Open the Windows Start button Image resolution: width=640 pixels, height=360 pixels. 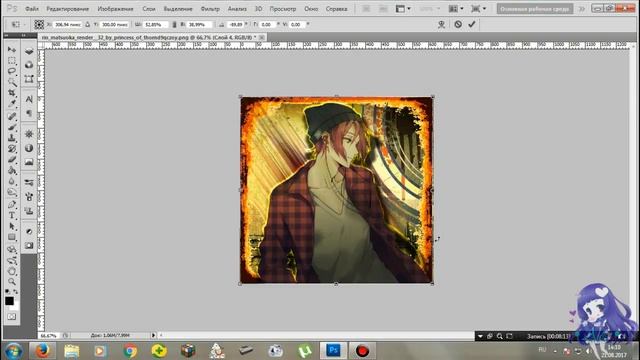tap(13, 351)
